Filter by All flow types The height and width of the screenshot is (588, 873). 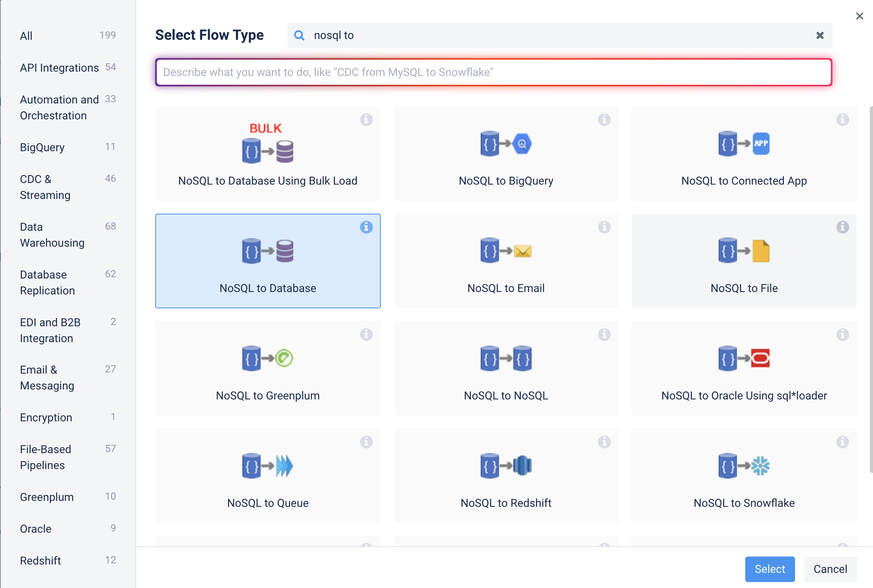click(x=68, y=36)
